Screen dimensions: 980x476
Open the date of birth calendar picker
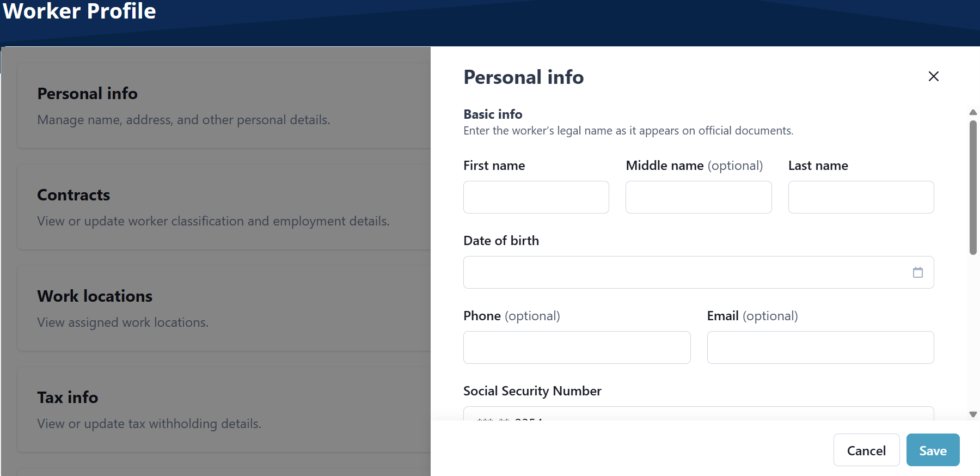coord(917,272)
